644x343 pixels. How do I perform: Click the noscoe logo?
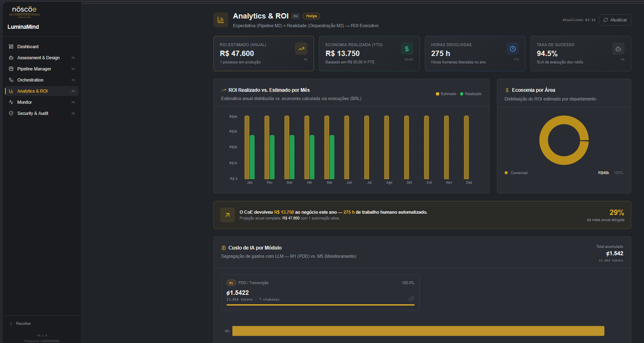pos(24,11)
